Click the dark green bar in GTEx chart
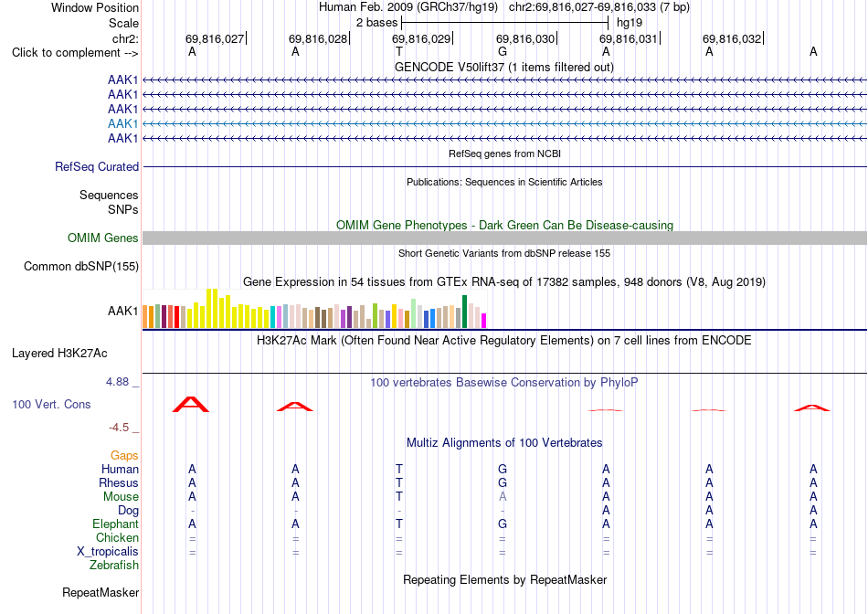Viewport: 868px width, 614px height. (x=464, y=312)
